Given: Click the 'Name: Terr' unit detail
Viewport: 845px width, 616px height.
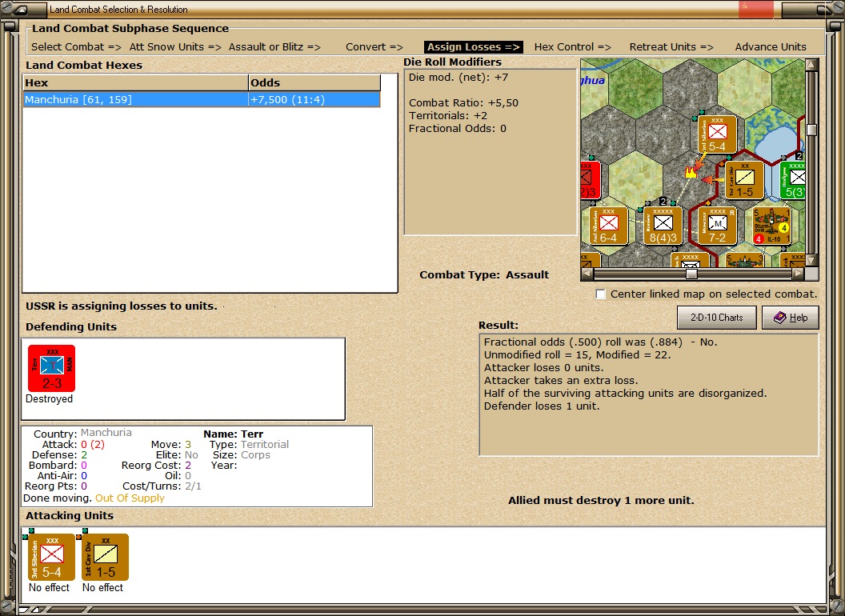Looking at the screenshot, I should pyautogui.click(x=233, y=434).
